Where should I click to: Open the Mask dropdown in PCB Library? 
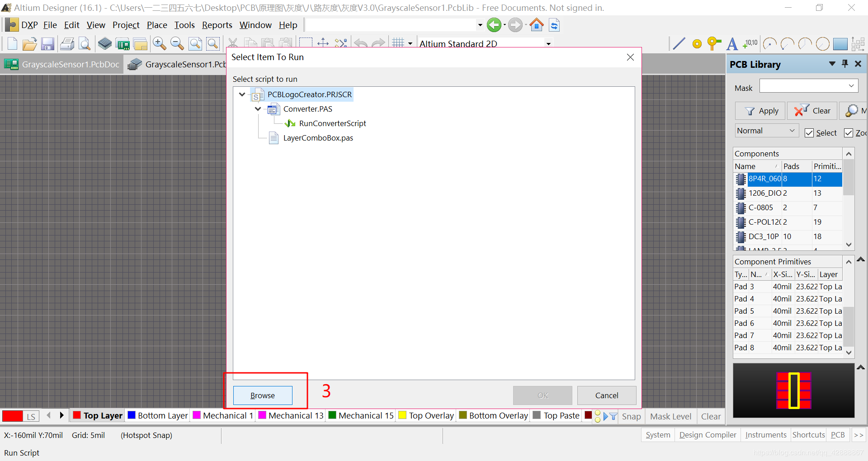point(851,86)
